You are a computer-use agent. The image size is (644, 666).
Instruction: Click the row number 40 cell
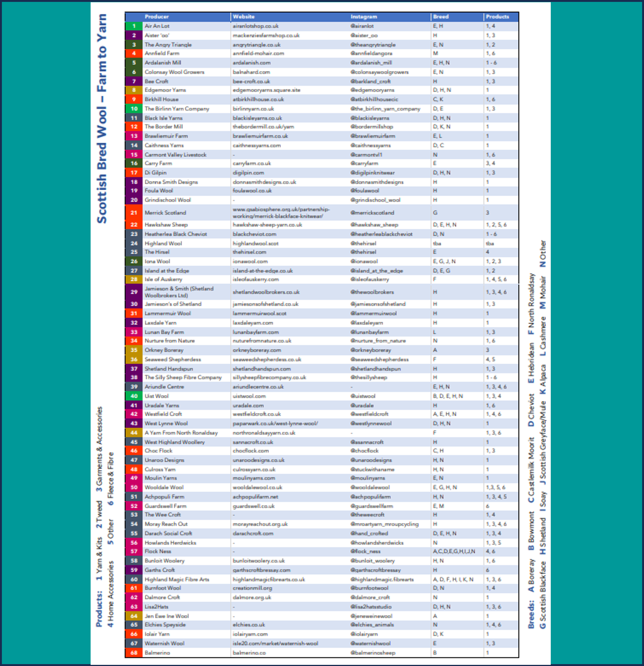[x=134, y=396]
